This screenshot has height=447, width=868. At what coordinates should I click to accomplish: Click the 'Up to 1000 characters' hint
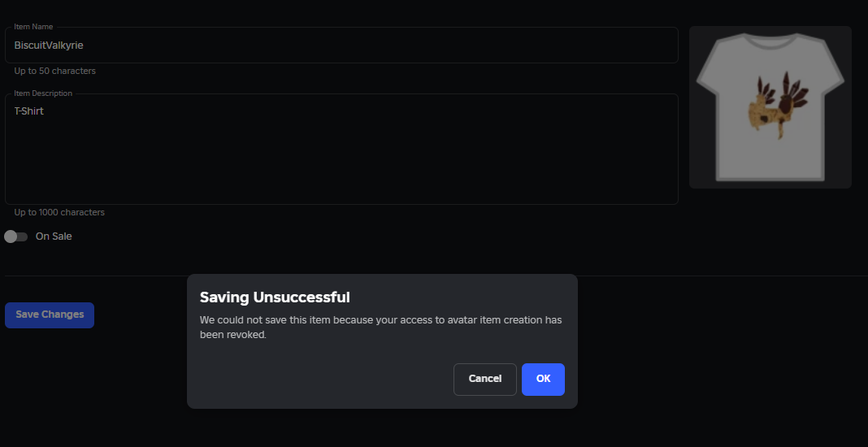(59, 212)
